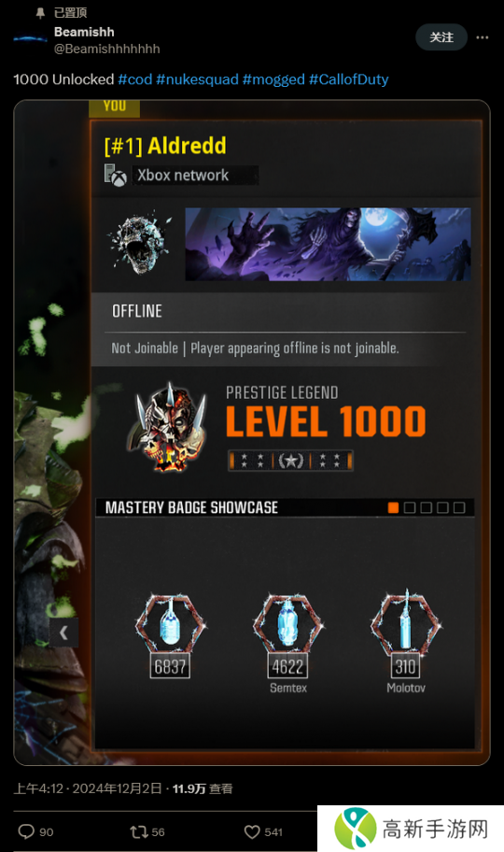Click the reply comment bubble icon
The image size is (504, 852).
click(27, 831)
